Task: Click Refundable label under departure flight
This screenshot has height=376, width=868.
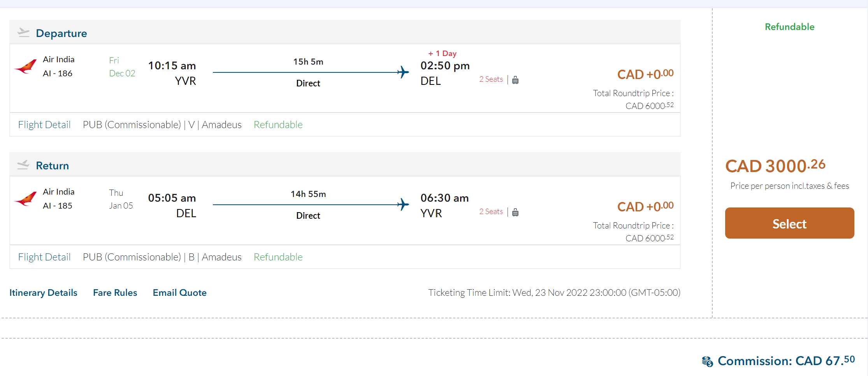Action: pyautogui.click(x=278, y=125)
